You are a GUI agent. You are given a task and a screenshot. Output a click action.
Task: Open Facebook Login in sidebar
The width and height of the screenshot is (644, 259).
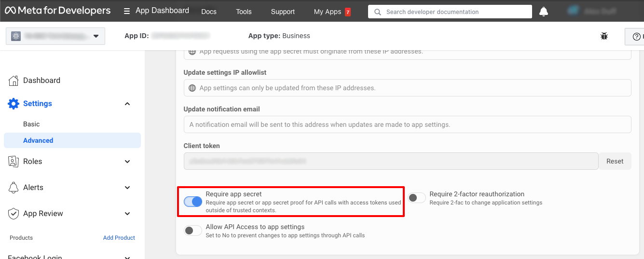35,256
